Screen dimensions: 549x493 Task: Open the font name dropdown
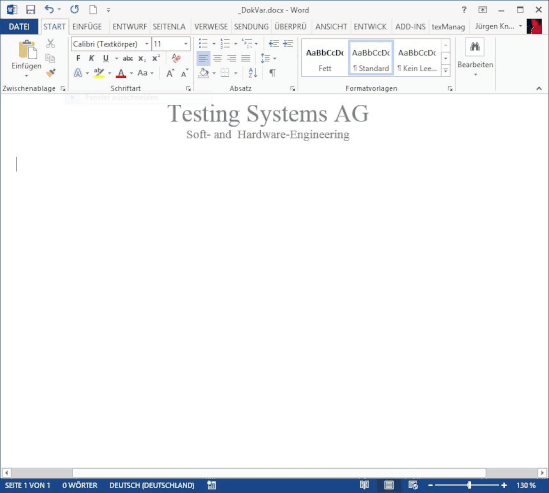tap(147, 44)
